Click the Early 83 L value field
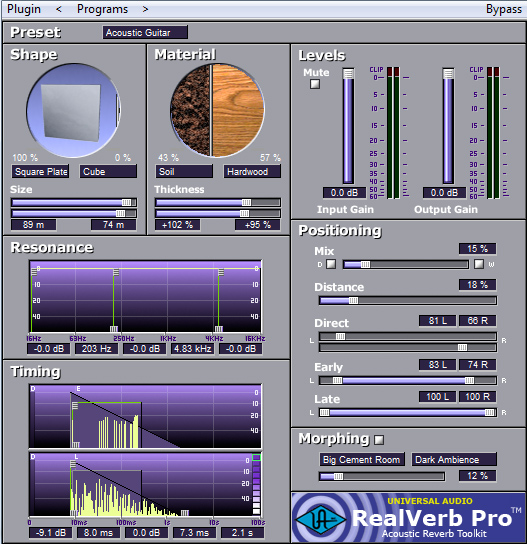Screen dimensions: 527x544 point(437,365)
